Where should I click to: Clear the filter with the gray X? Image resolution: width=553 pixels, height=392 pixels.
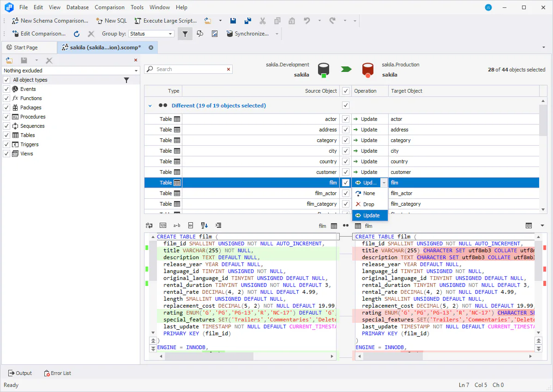click(x=49, y=60)
